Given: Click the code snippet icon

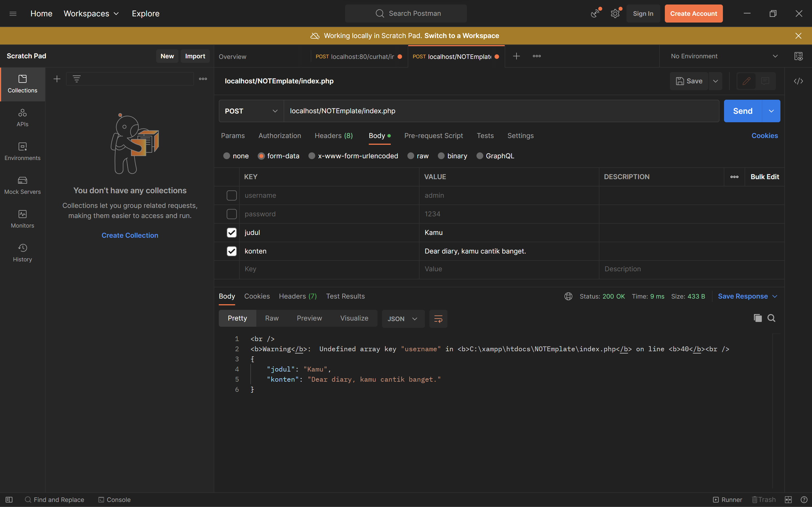Looking at the screenshot, I should 798,81.
